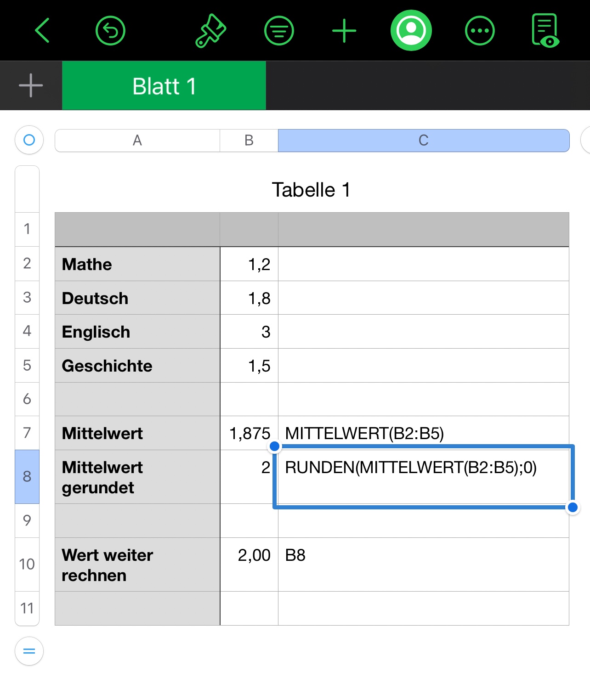Select row 8 header

[x=27, y=476]
